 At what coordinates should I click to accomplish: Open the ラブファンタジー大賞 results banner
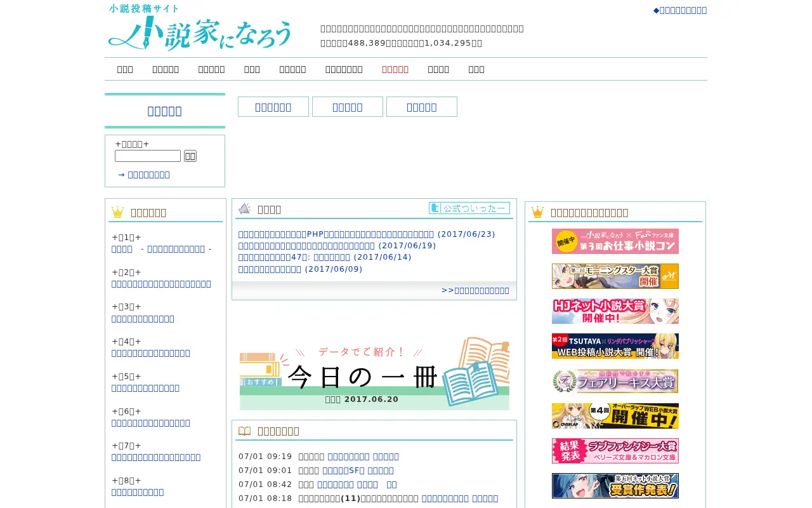(615, 451)
